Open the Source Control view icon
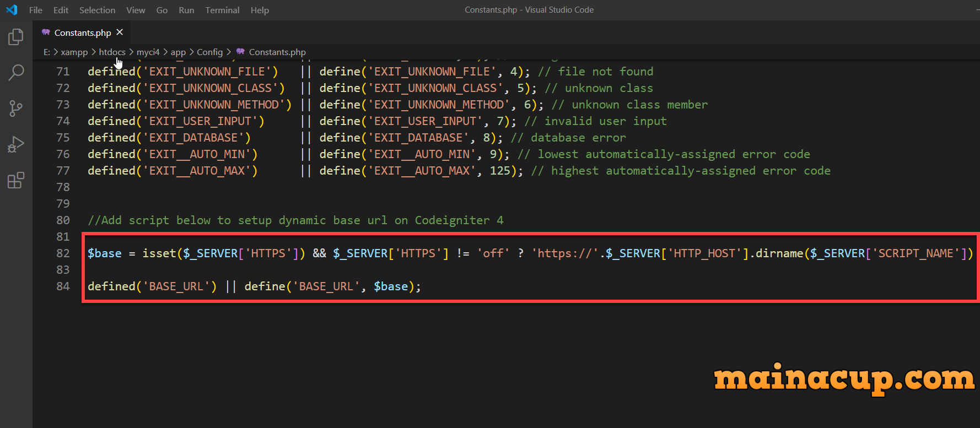 (x=16, y=109)
